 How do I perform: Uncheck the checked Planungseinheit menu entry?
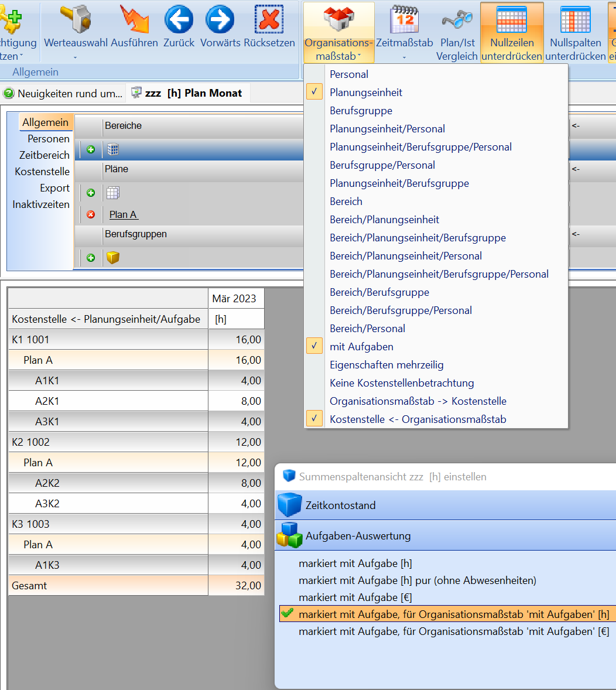click(314, 93)
